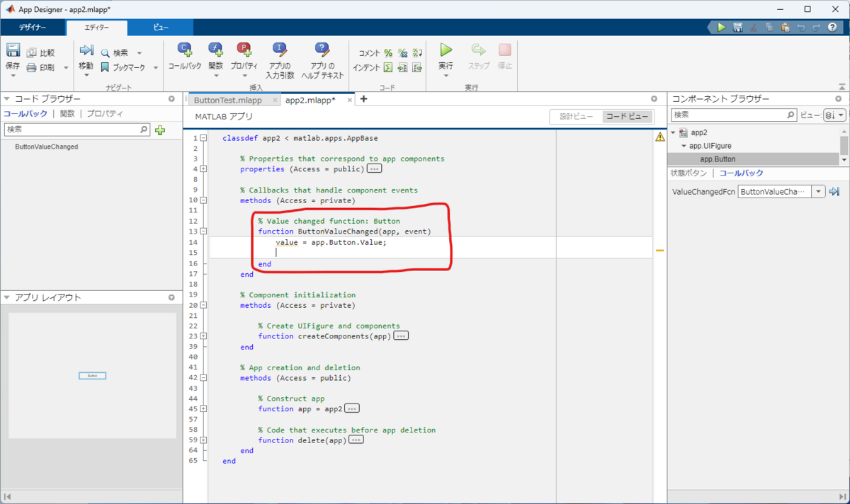This screenshot has width=850, height=504.
Task: Open the save (保存) dropdown arrow
Action: (13, 76)
